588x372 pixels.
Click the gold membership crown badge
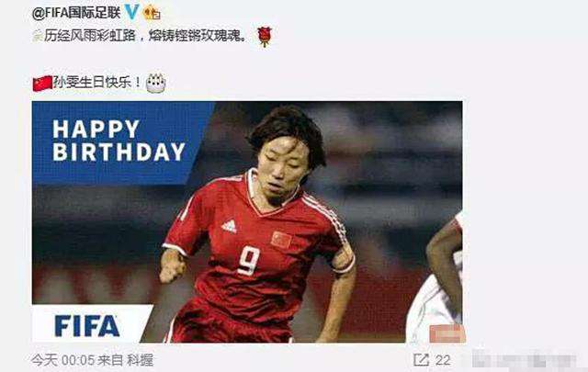pyautogui.click(x=152, y=13)
